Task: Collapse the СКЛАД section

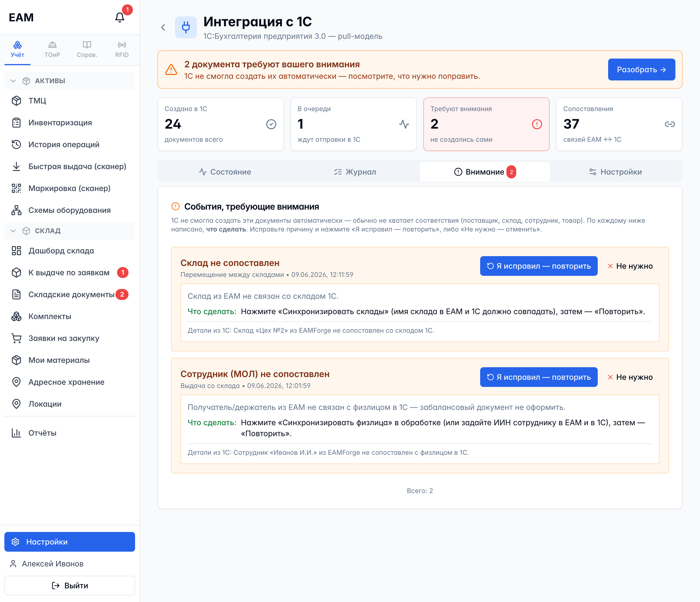Action: [x=70, y=231]
